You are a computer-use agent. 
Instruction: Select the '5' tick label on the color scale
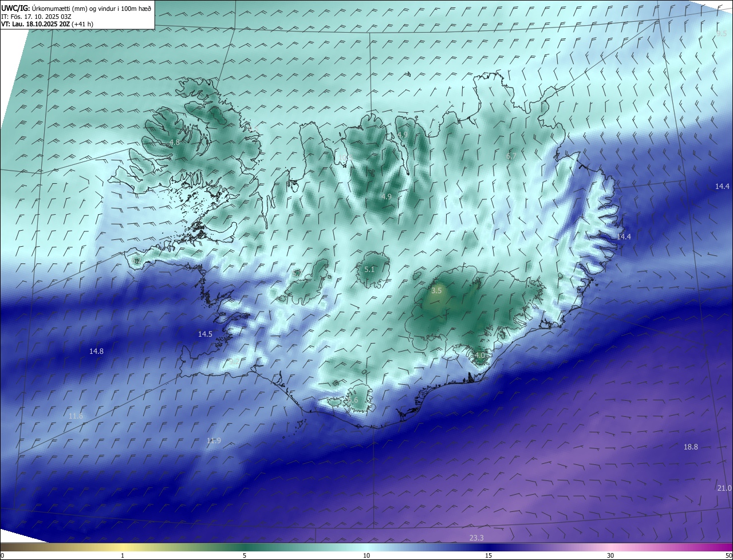(245, 555)
